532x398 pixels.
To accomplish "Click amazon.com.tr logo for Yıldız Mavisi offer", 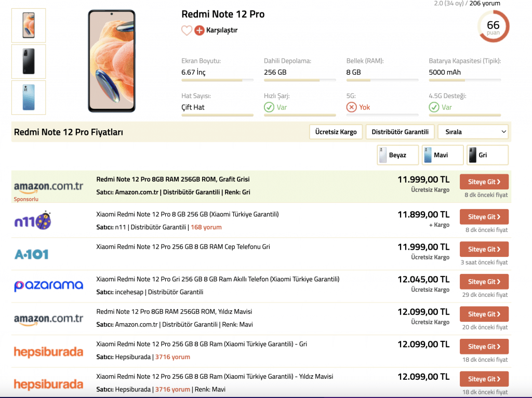I will click(48, 319).
